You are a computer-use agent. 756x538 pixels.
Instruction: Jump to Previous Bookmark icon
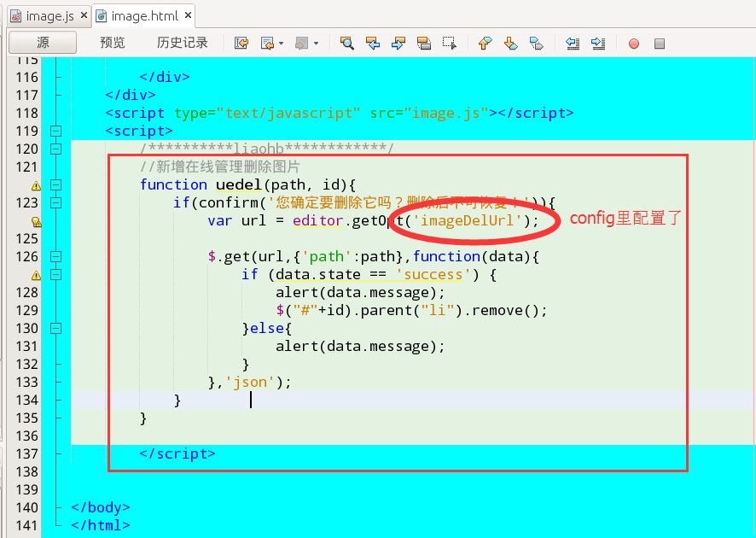click(x=485, y=44)
